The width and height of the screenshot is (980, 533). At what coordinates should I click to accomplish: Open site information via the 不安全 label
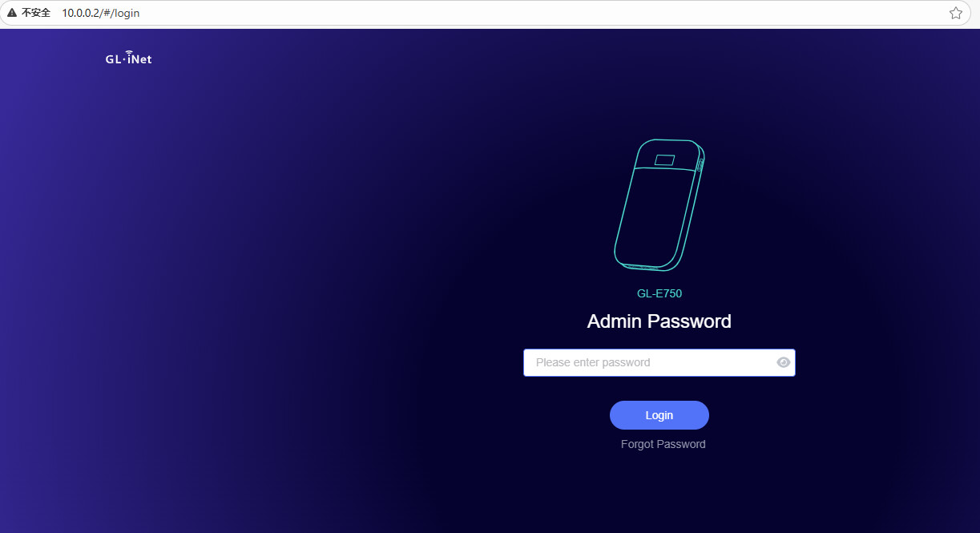36,13
